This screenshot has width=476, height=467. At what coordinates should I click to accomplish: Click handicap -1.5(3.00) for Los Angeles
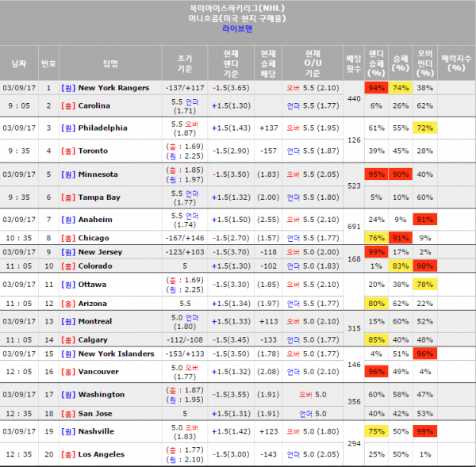231,454
